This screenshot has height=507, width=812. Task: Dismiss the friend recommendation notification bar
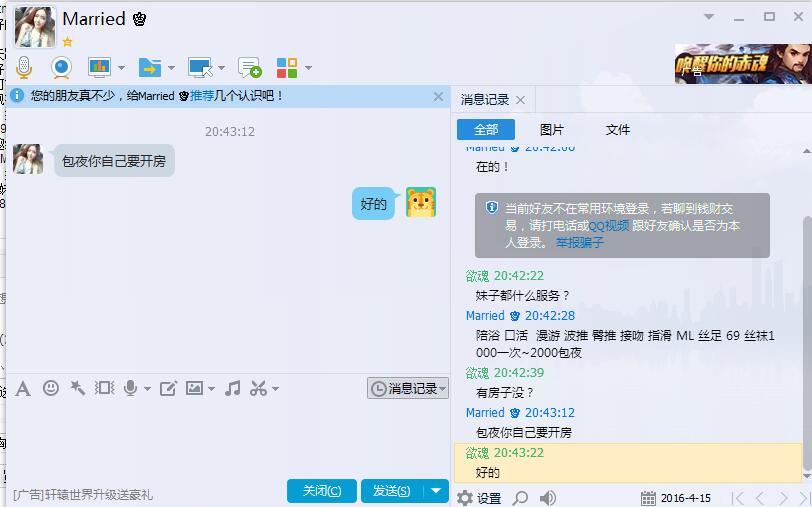438,96
